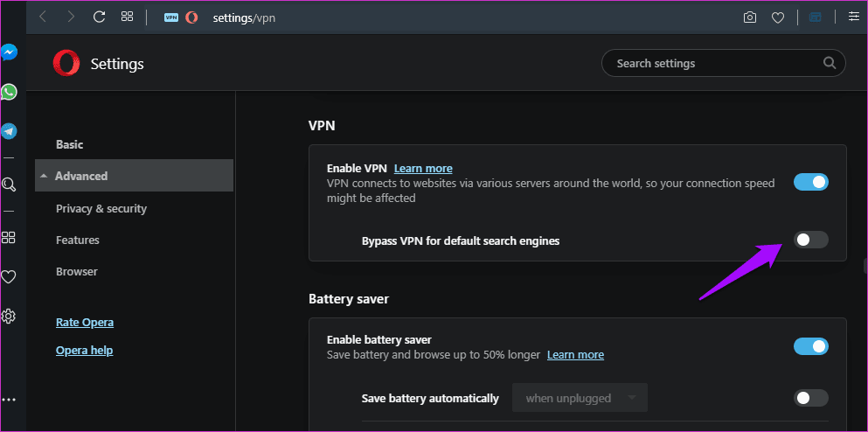This screenshot has width=868, height=432.
Task: Click the settings/vpn address bar
Action: tap(244, 17)
